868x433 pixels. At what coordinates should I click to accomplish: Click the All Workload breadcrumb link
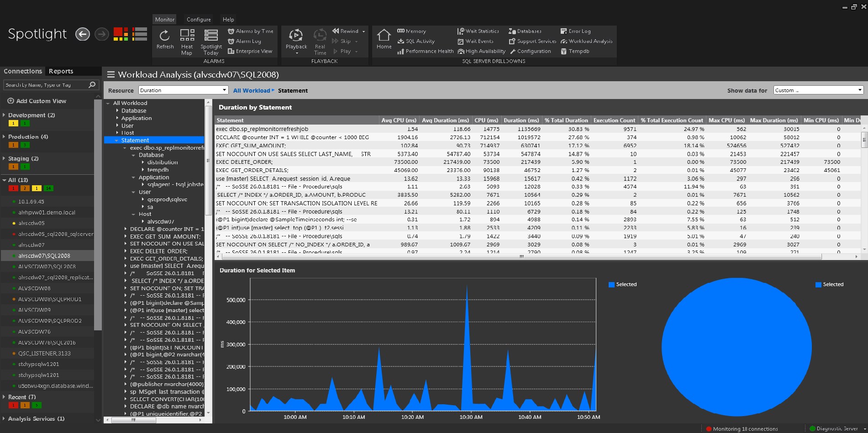[x=251, y=91]
